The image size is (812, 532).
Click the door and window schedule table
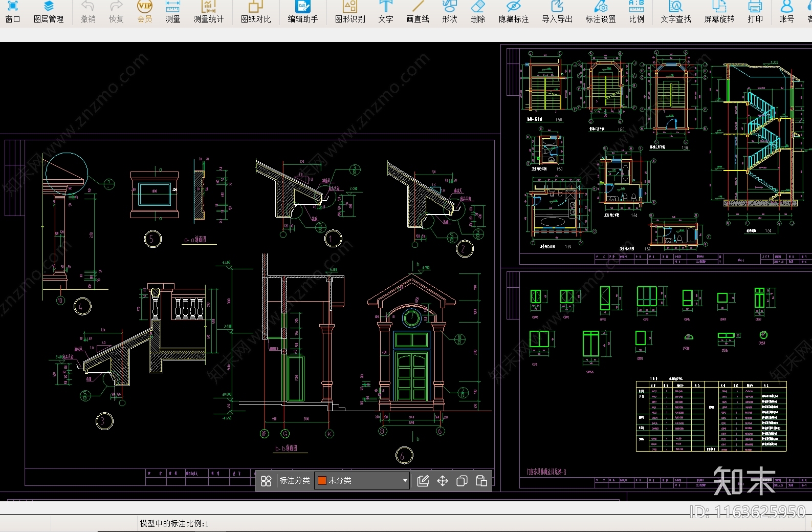pos(711,416)
